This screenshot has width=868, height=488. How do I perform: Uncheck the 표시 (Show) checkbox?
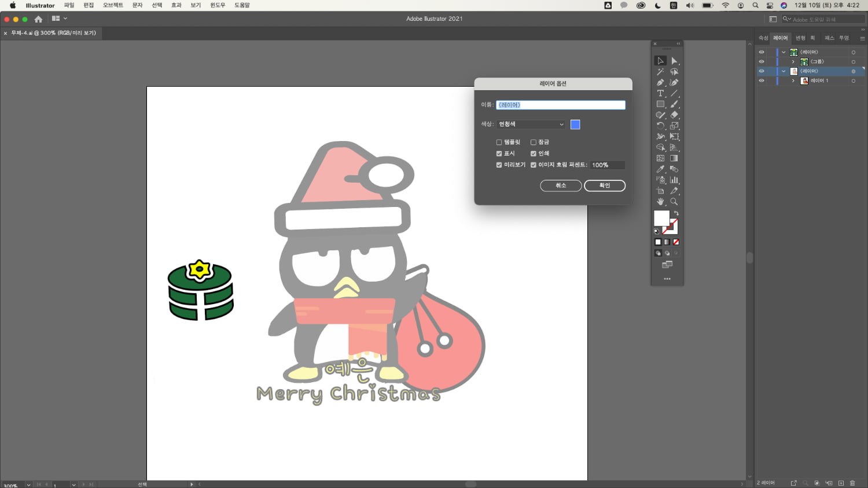tap(499, 154)
